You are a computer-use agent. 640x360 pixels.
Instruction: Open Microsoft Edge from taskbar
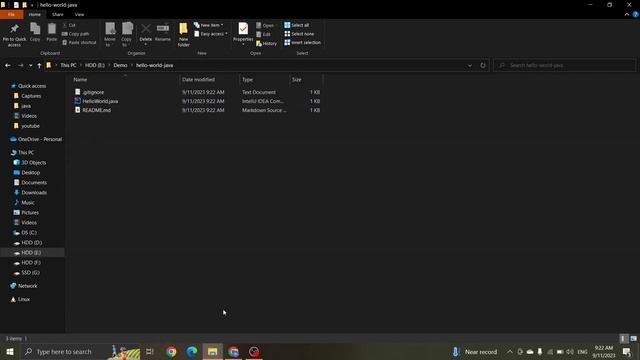[x=192, y=351]
